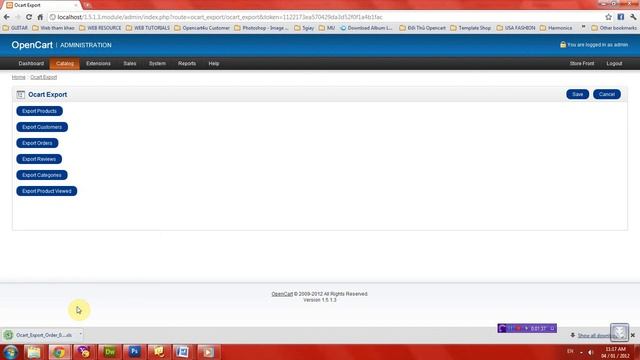Click Export Categories button
Image resolution: width=640 pixels, height=360 pixels.
[42, 175]
